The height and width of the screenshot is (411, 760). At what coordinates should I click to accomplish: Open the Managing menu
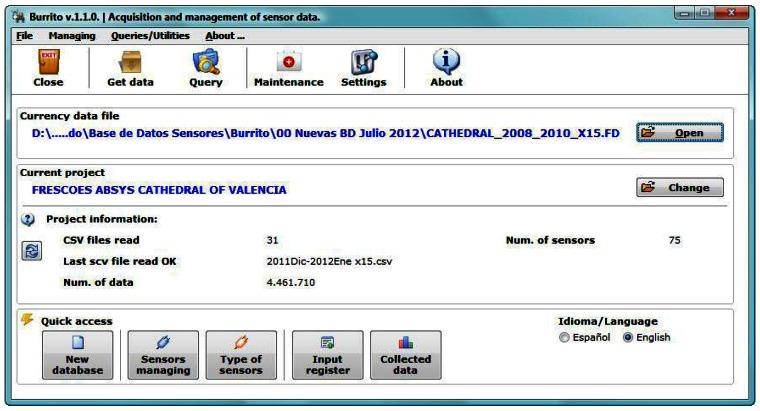[72, 36]
